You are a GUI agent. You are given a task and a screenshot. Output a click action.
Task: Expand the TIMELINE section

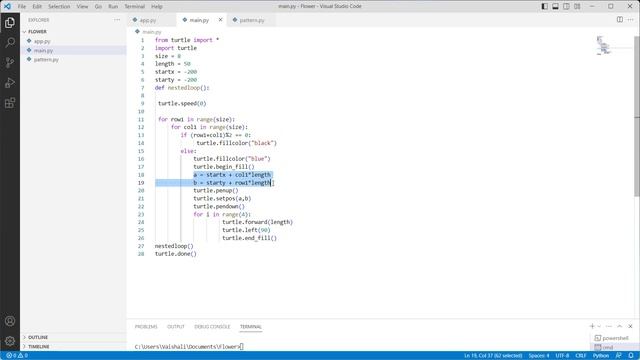[x=38, y=347]
